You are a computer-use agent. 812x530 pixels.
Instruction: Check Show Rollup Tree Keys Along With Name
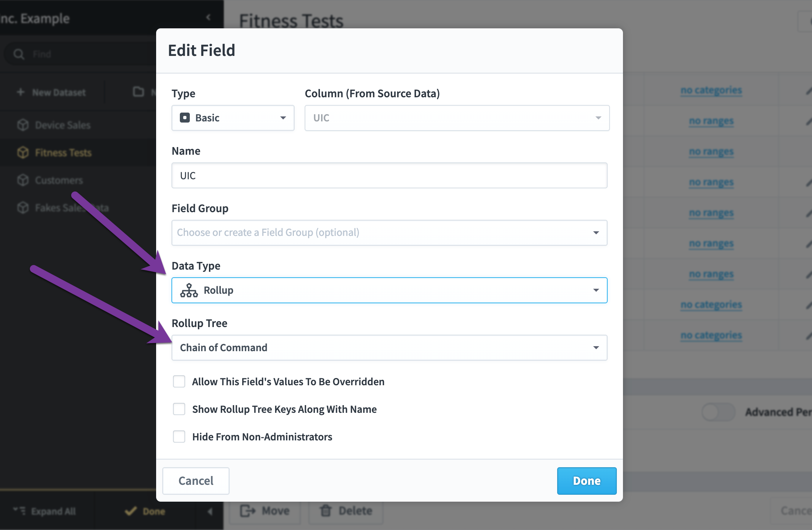[179, 409]
